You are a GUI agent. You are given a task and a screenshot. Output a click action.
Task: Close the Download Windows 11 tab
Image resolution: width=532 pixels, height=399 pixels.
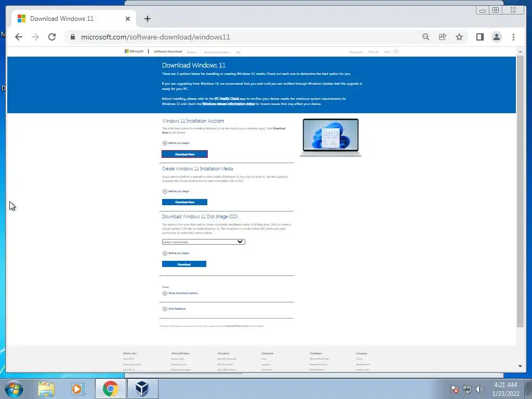128,19
